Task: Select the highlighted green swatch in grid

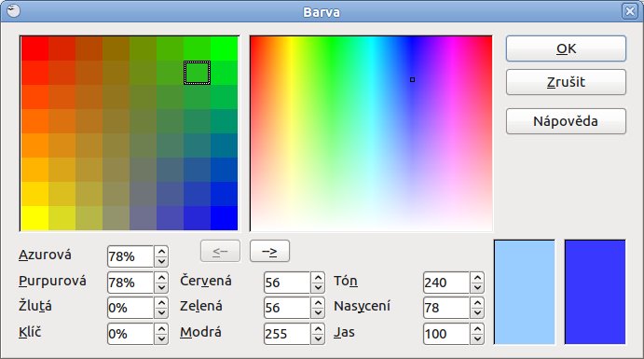Action: click(198, 73)
